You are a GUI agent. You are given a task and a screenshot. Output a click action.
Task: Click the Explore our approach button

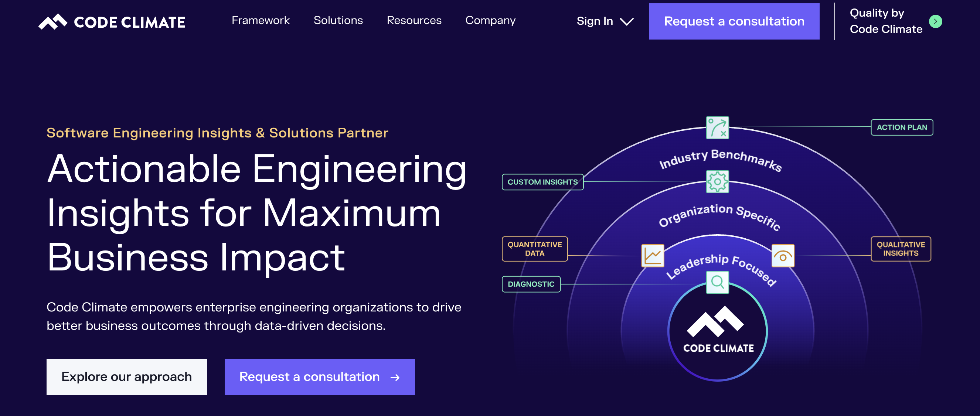(x=126, y=377)
